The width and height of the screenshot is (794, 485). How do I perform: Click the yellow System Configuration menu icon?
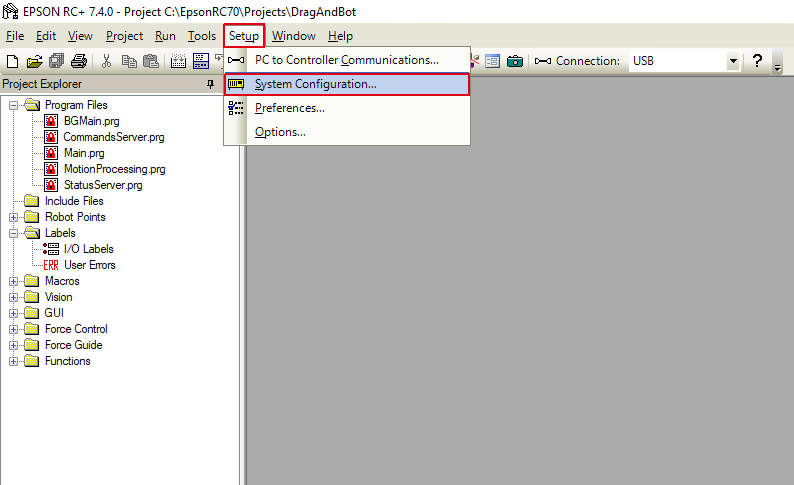[235, 84]
